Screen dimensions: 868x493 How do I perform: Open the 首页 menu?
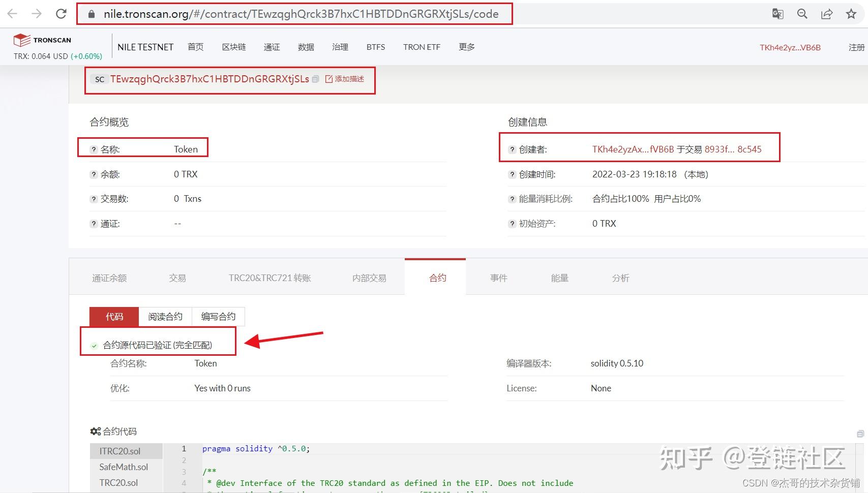196,47
